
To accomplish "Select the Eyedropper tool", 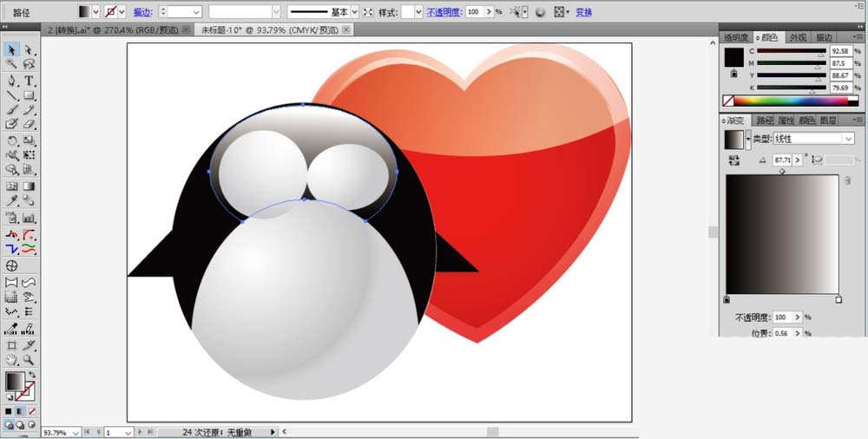I will 11,201.
